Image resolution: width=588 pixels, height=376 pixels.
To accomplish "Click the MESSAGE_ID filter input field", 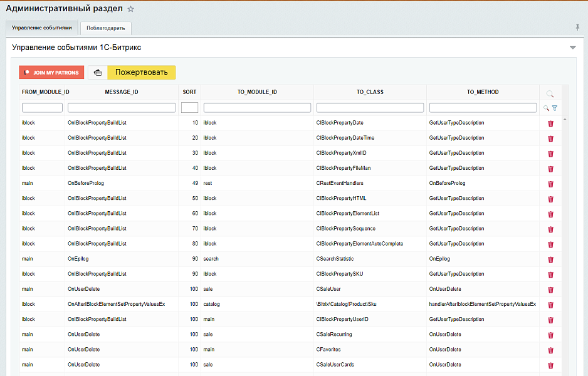I will [x=122, y=108].
